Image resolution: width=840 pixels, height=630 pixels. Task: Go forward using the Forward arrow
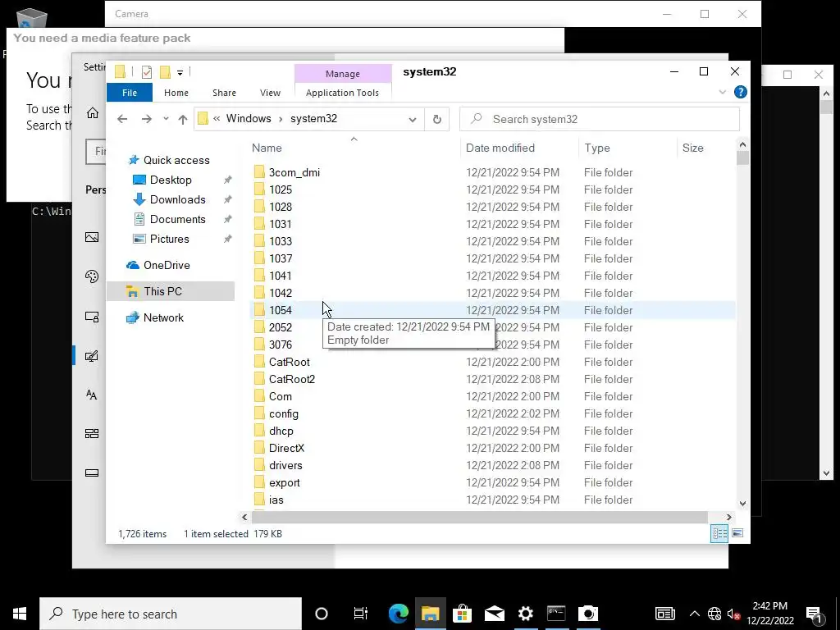point(146,119)
